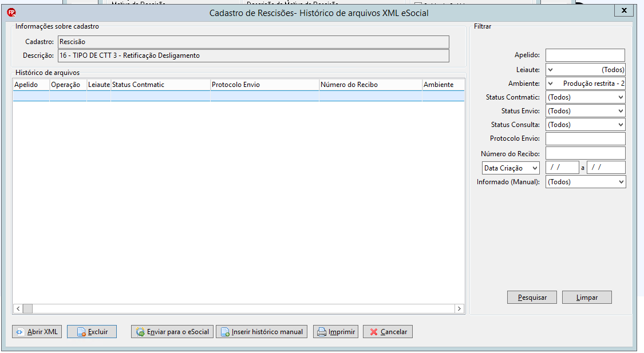
Task: Select the highlighted empty table row
Action: coord(239,96)
